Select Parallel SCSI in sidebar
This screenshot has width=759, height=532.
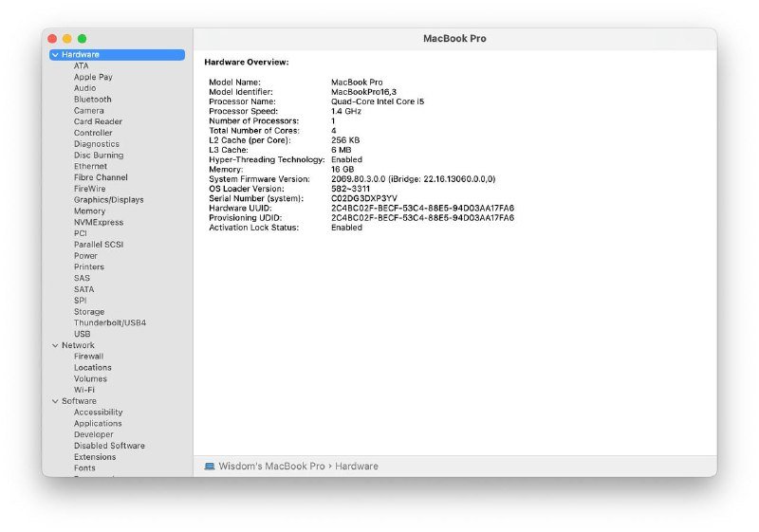tap(99, 245)
